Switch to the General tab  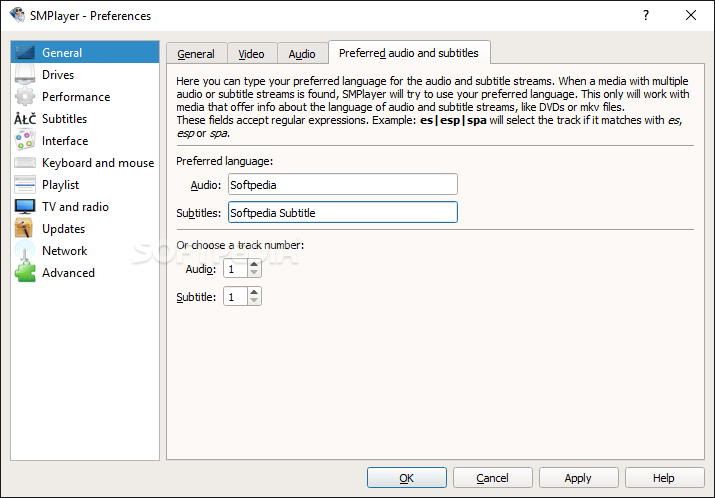pos(196,54)
